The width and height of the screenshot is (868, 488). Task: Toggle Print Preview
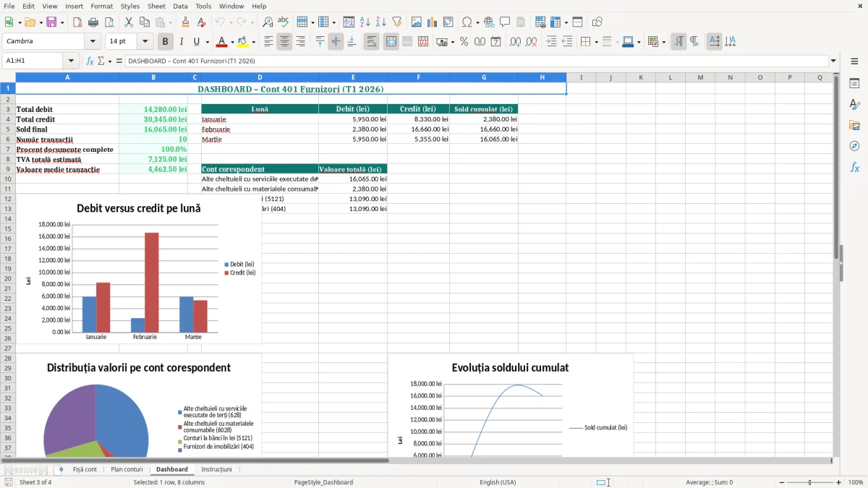coord(109,22)
